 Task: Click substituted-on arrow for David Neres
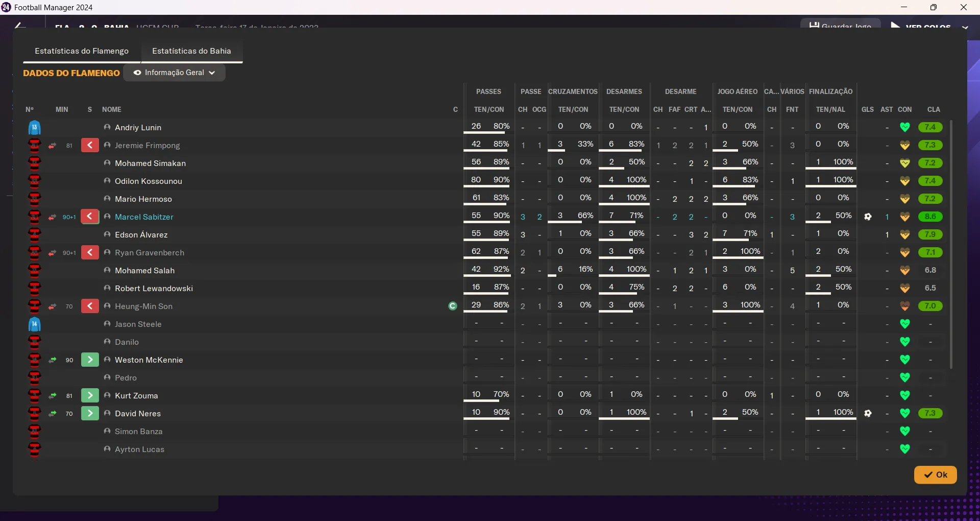pos(90,414)
